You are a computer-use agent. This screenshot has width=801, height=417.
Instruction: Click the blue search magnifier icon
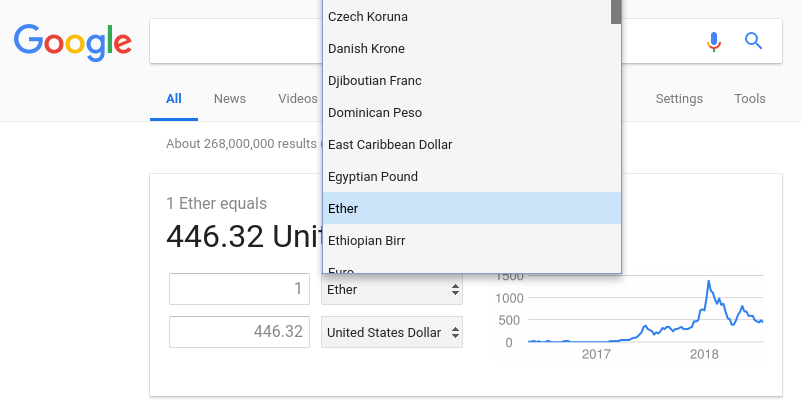pyautogui.click(x=753, y=41)
